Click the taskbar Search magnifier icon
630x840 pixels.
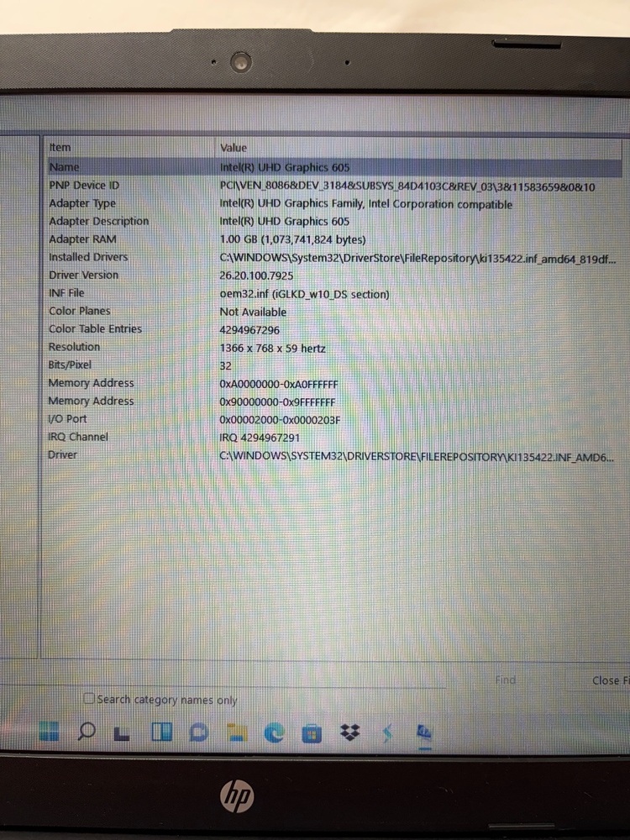86,732
